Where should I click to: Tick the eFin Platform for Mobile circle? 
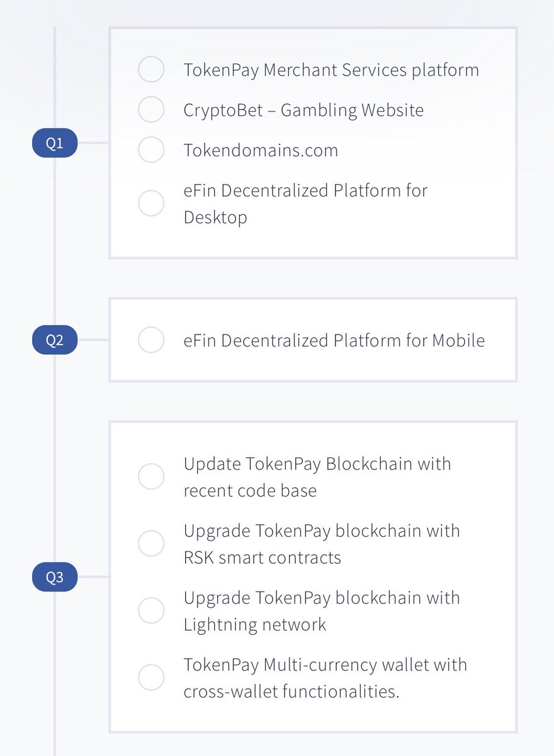(151, 340)
